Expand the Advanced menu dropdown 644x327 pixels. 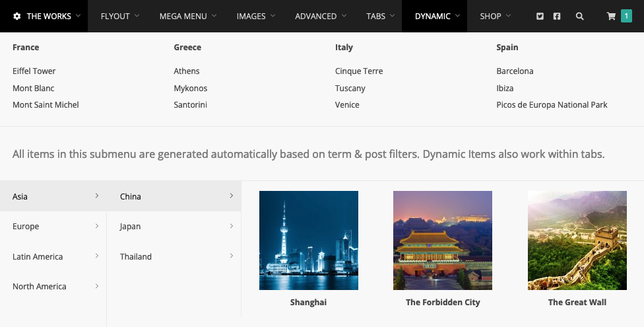tap(321, 16)
